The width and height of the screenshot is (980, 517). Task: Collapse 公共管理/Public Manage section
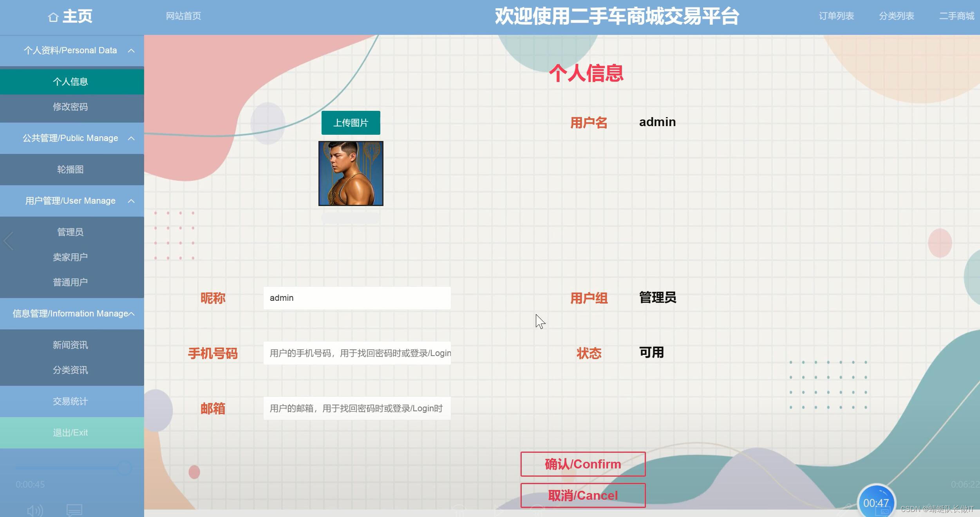pyautogui.click(x=131, y=138)
